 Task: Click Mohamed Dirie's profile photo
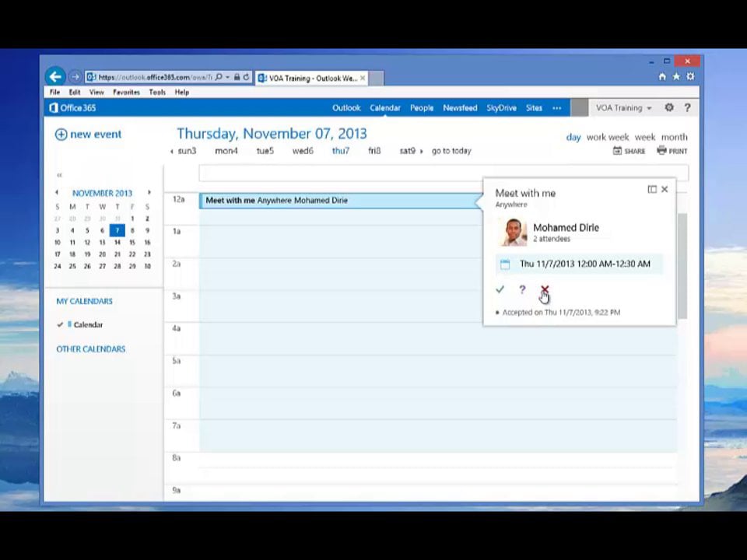(513, 232)
